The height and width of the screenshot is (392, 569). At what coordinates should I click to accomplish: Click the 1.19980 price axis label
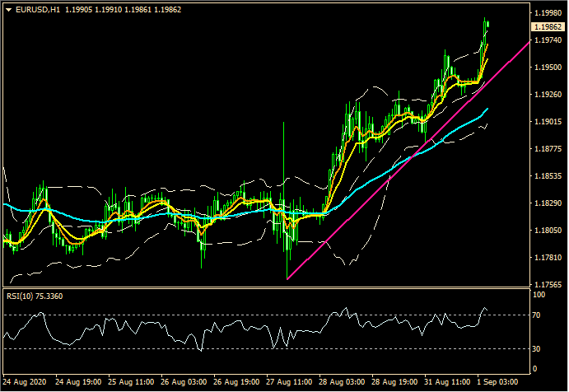[x=548, y=13]
